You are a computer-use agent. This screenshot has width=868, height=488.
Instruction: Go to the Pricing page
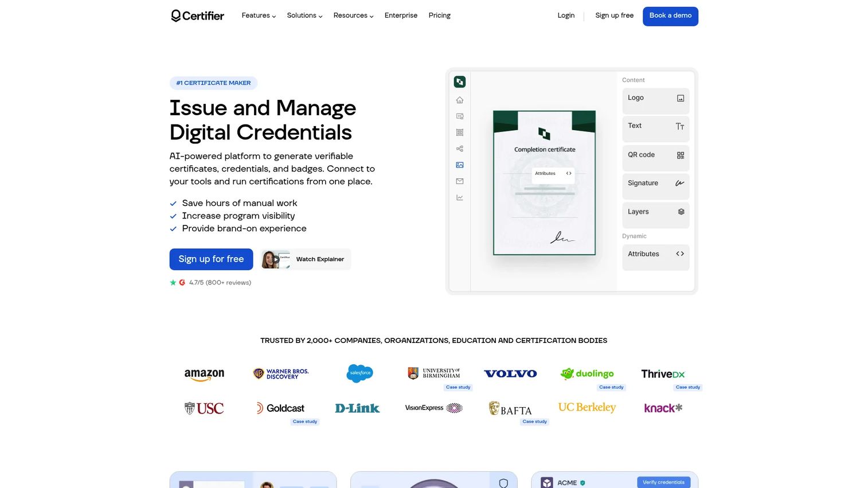[440, 15]
